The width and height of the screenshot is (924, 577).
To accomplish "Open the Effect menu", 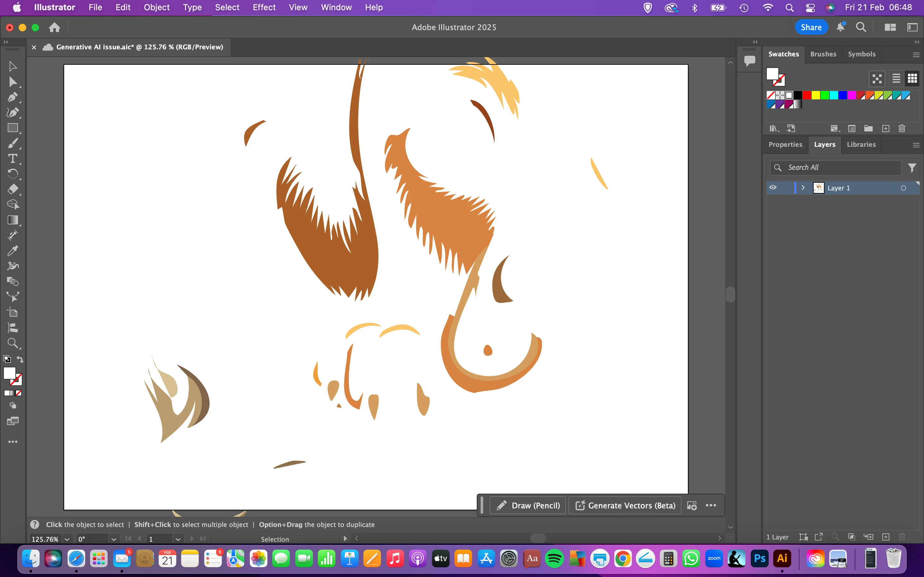I will click(264, 7).
